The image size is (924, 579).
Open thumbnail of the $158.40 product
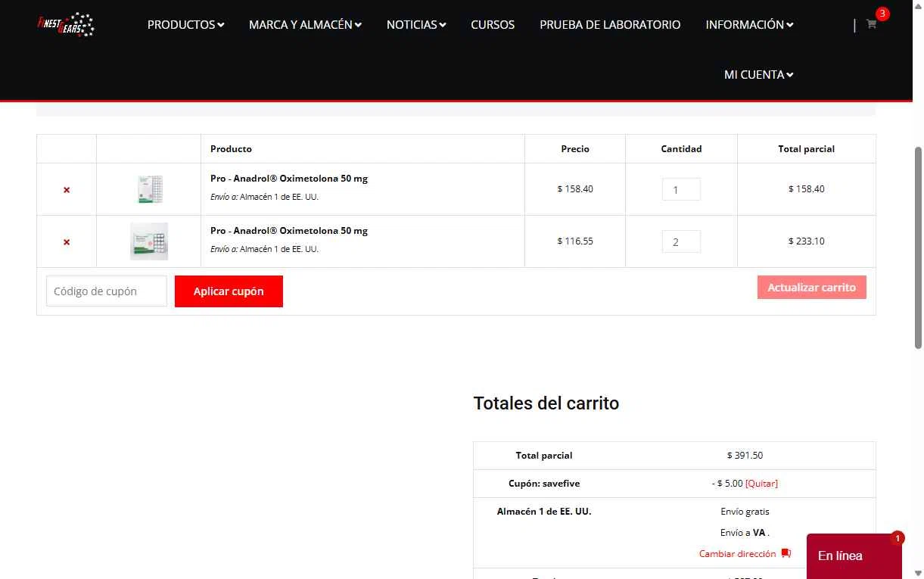pyautogui.click(x=149, y=189)
